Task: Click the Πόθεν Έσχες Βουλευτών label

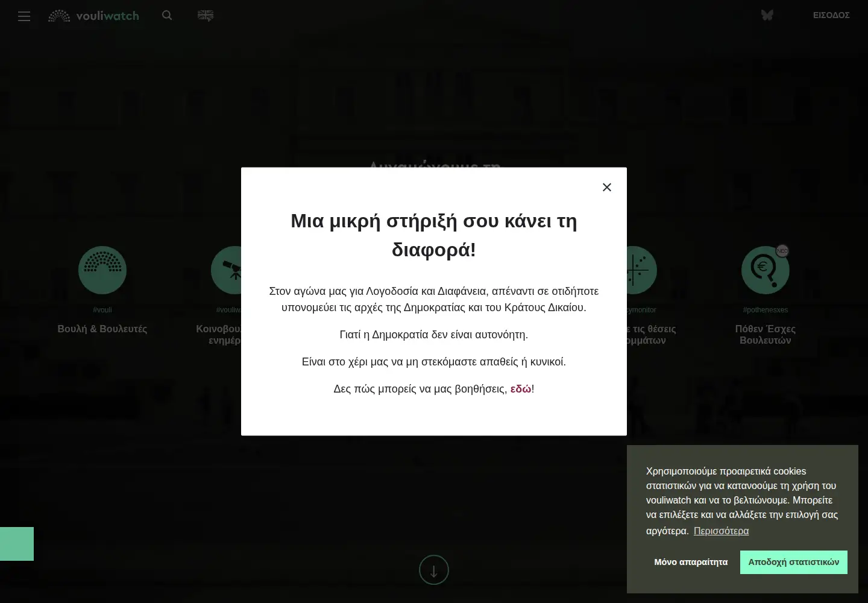Action: 766,335
